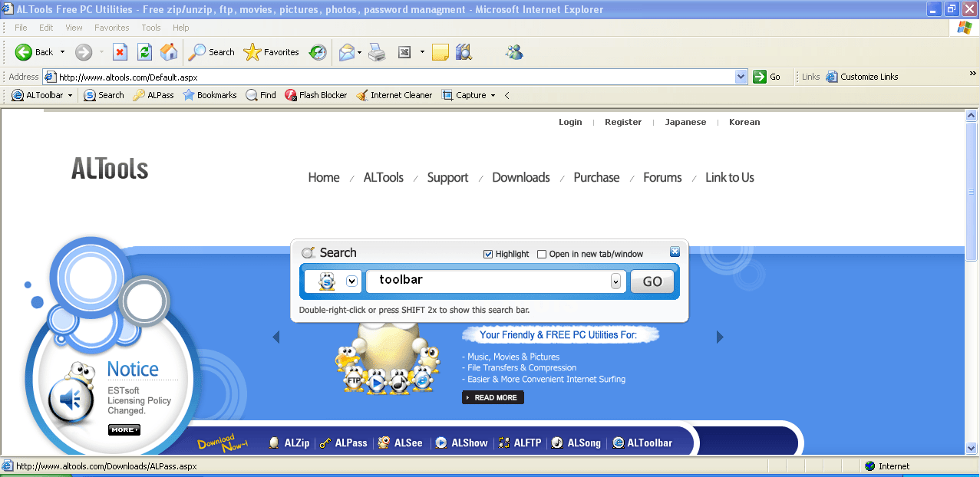The width and height of the screenshot is (980, 477).
Task: Open the Favorites menu
Action: [x=111, y=27]
